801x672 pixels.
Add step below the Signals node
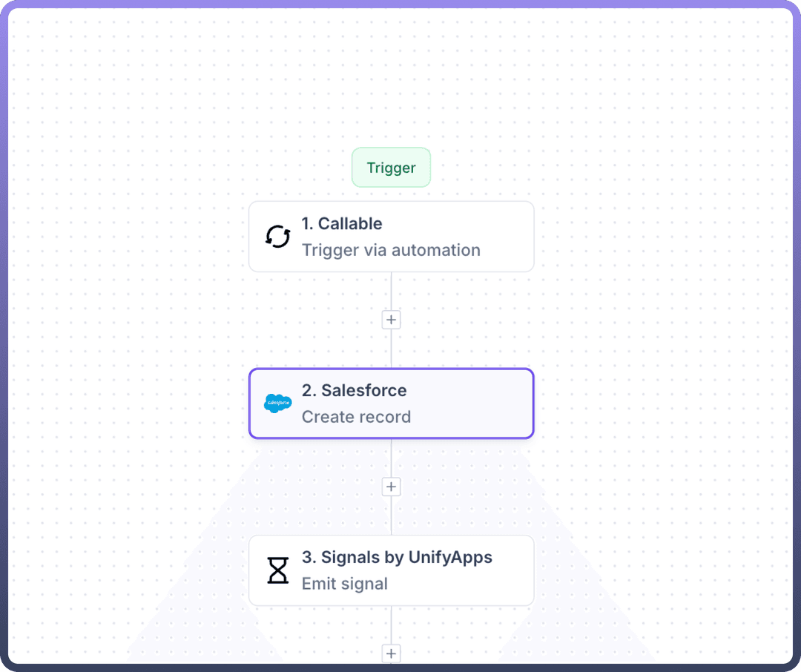391,653
